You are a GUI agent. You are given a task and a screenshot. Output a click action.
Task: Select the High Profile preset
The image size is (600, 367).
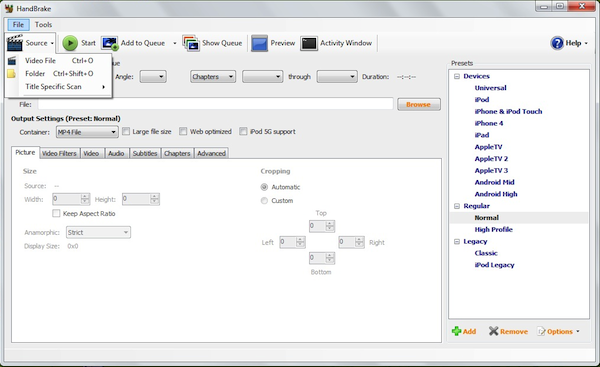493,230
